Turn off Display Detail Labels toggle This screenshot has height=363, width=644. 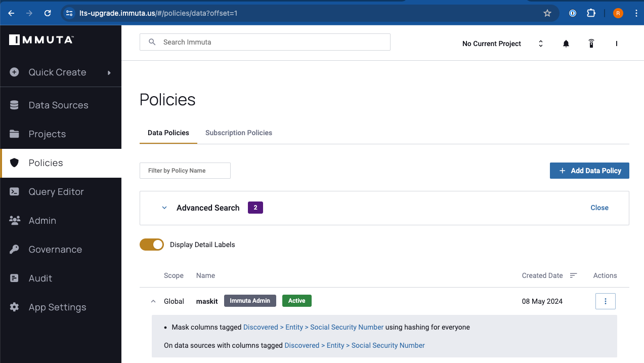[152, 245]
